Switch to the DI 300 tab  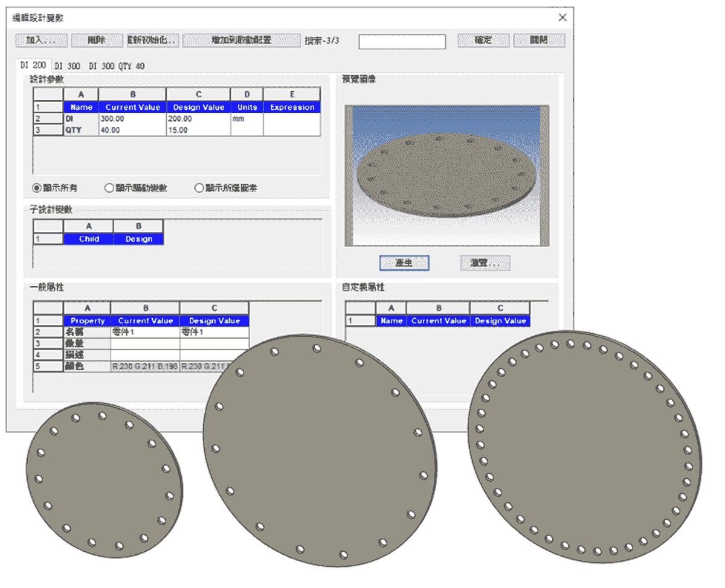(x=68, y=65)
